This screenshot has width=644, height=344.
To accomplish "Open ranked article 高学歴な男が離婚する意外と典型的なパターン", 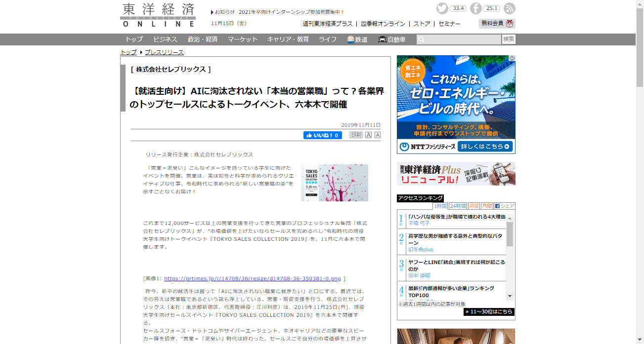I will (454, 239).
